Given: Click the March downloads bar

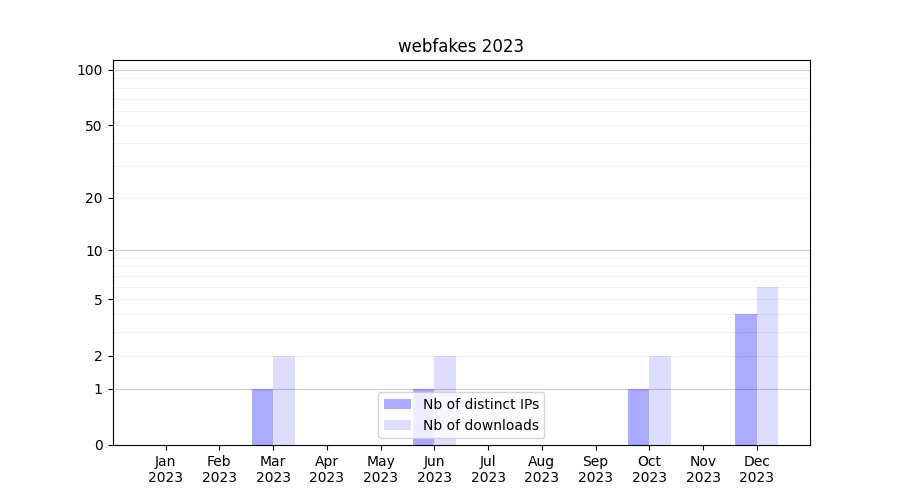Looking at the screenshot, I should tap(284, 400).
